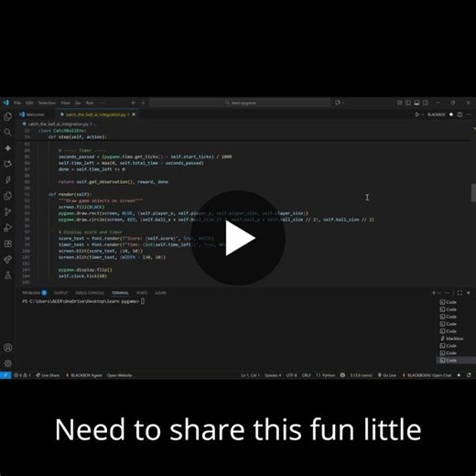Open the Manage gear in activity bar
Screen dimensions: 476x476
click(8, 363)
